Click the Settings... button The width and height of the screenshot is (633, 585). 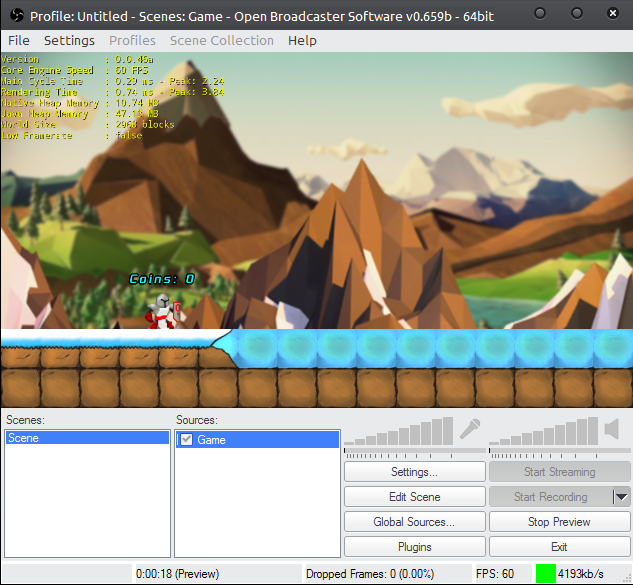[x=415, y=472]
